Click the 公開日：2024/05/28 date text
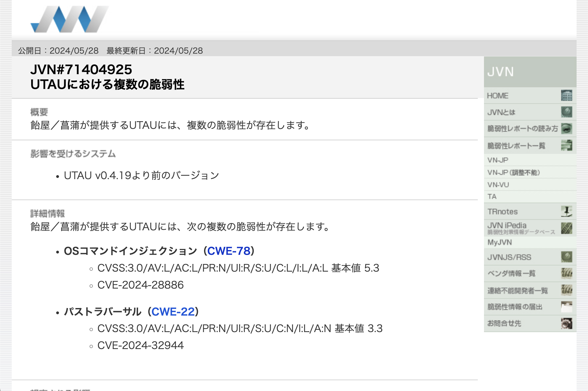The width and height of the screenshot is (588, 391). 58,51
